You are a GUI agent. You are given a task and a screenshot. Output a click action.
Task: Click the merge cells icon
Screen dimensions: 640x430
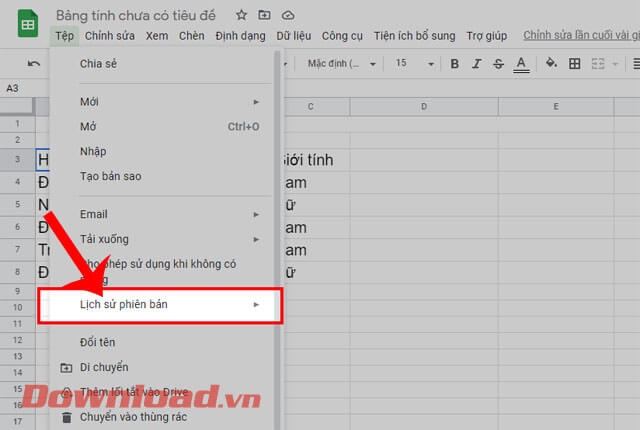pos(598,64)
